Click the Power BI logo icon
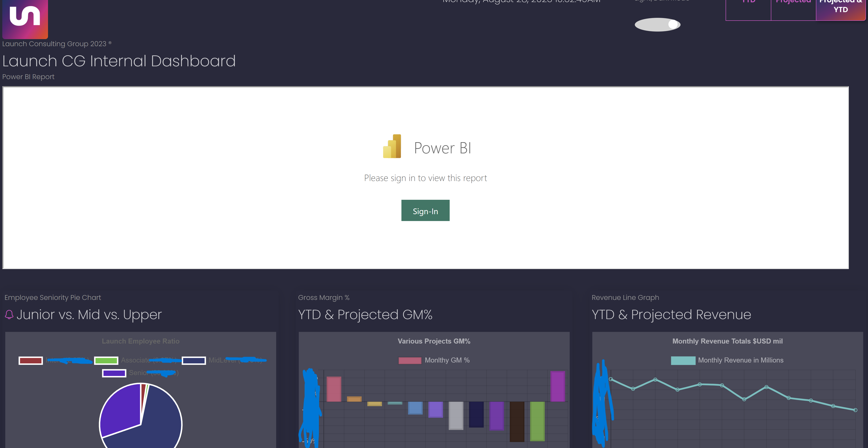The image size is (868, 448). coord(392,147)
